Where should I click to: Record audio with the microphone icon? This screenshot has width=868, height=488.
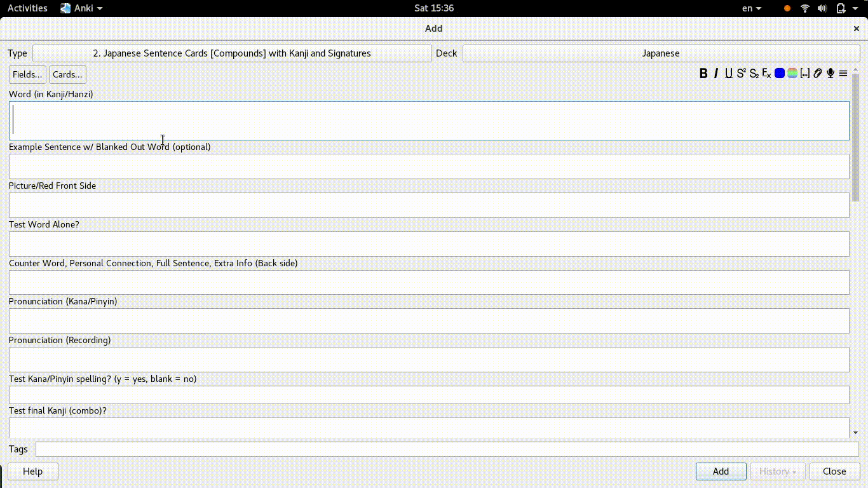pos(831,74)
